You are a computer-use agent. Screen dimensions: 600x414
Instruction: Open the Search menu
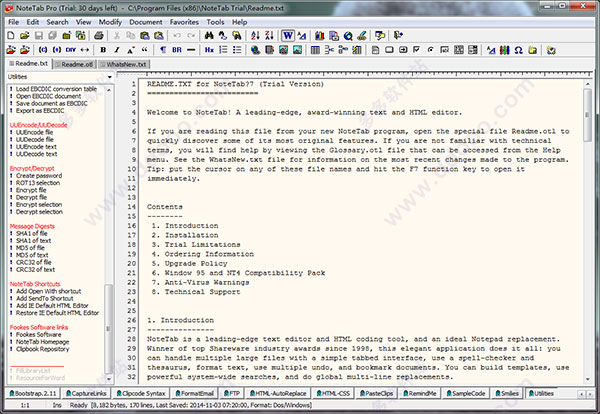coord(57,22)
